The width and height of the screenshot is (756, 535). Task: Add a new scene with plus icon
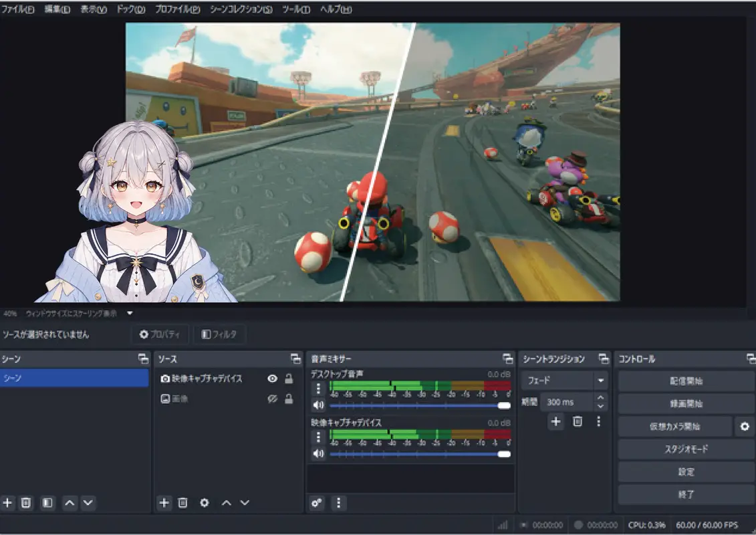(x=8, y=503)
